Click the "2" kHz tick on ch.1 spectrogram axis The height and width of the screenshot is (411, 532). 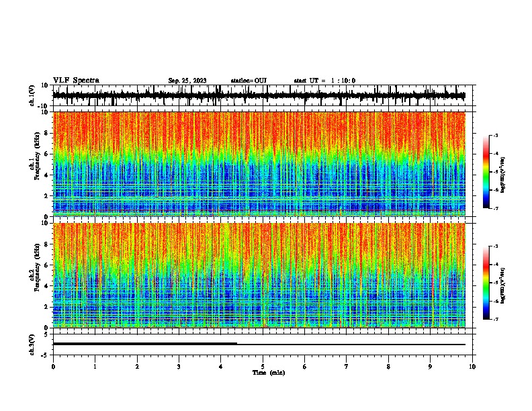46,196
